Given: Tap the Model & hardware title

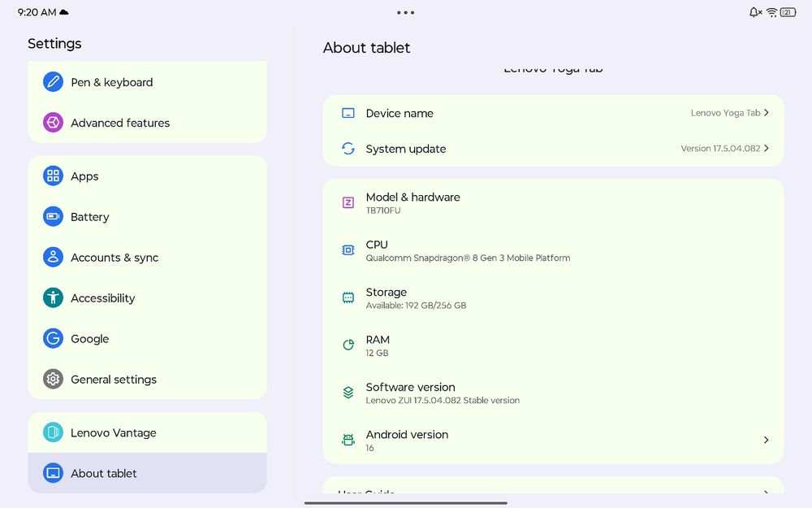Looking at the screenshot, I should pos(412,197).
